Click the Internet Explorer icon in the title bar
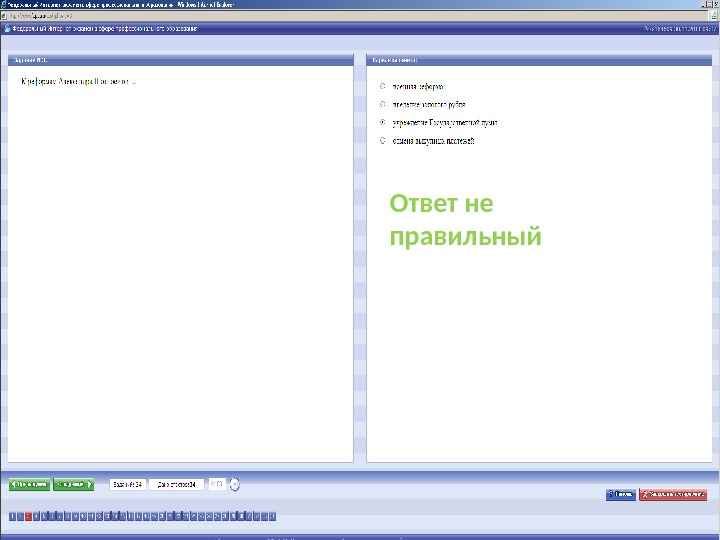 pyautogui.click(x=4, y=4)
